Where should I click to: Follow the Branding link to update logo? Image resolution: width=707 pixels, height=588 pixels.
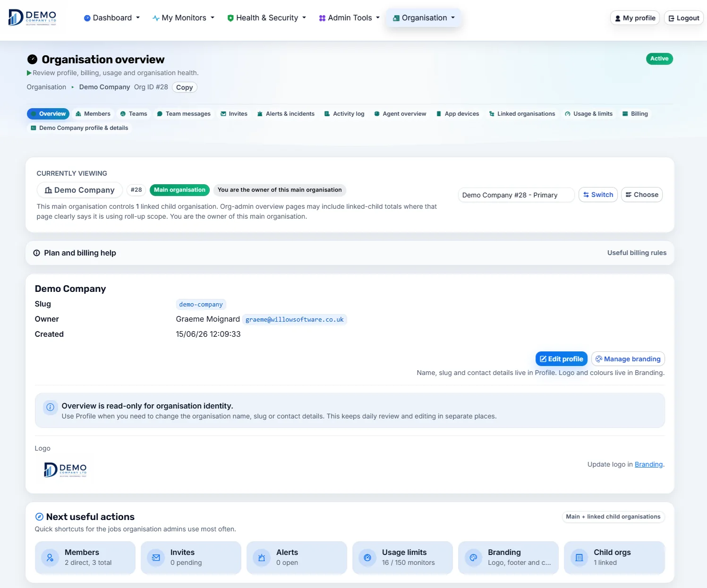[648, 464]
